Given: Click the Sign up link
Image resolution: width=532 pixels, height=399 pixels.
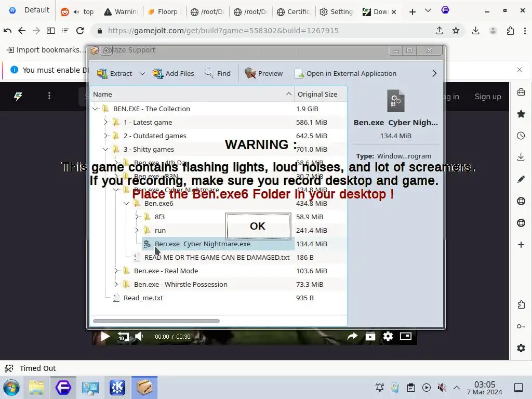Looking at the screenshot, I should 488,97.
